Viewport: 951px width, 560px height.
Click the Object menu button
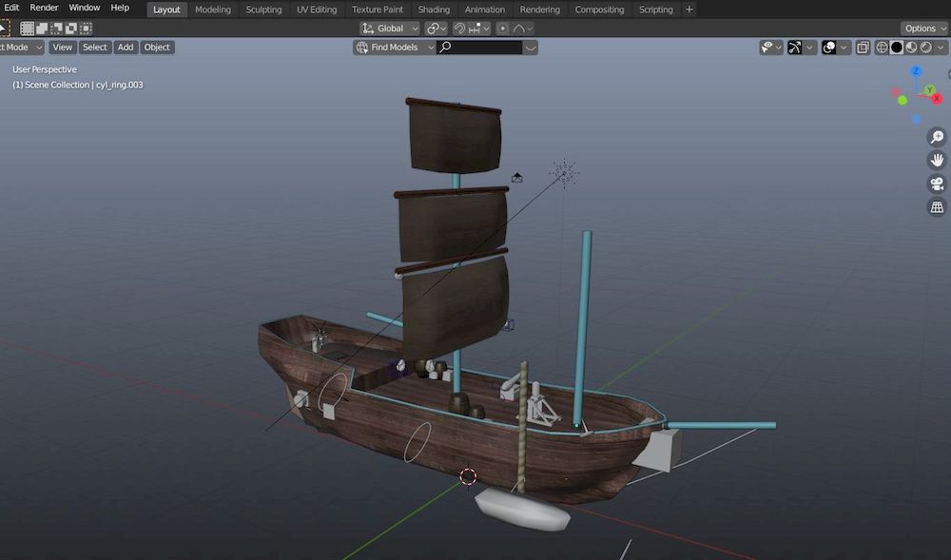point(157,48)
